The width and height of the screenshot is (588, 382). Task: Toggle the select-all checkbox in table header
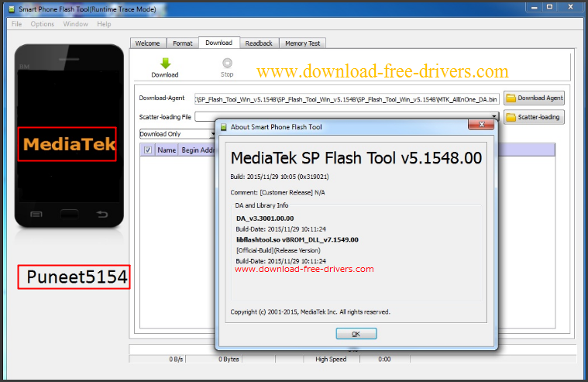(x=148, y=150)
